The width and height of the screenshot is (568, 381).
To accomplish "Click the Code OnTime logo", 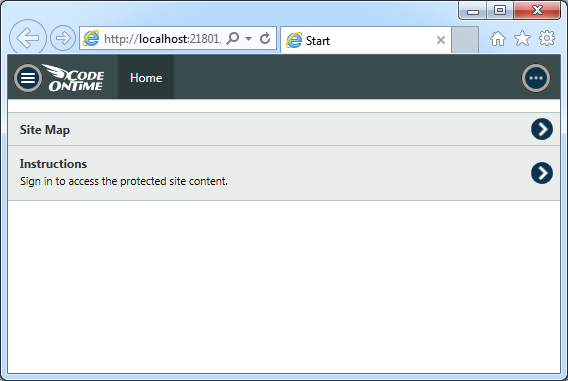I will 74,78.
